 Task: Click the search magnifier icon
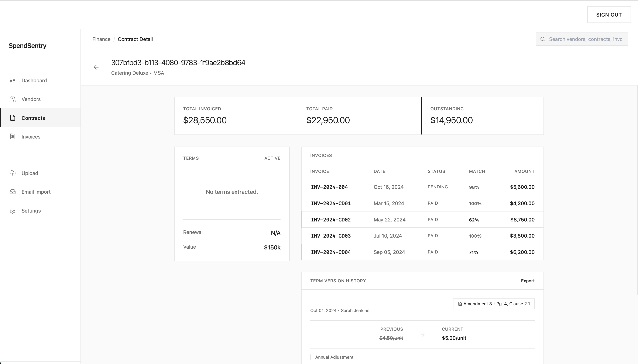point(542,39)
